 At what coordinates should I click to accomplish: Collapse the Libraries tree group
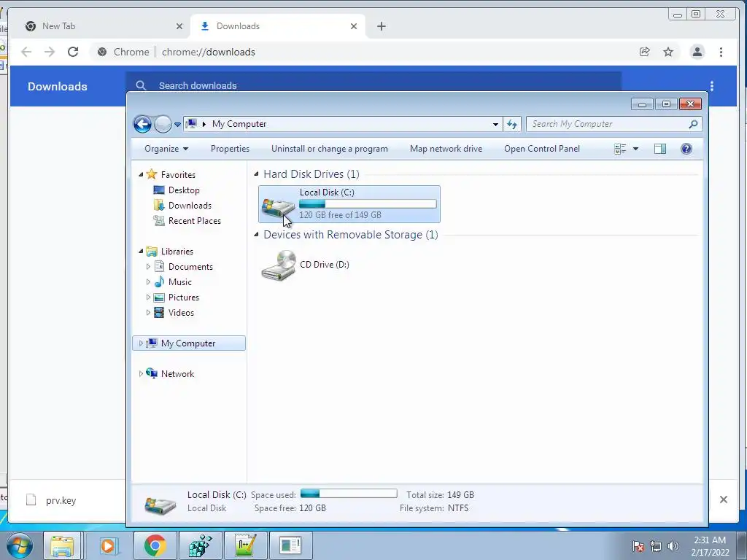(x=141, y=251)
